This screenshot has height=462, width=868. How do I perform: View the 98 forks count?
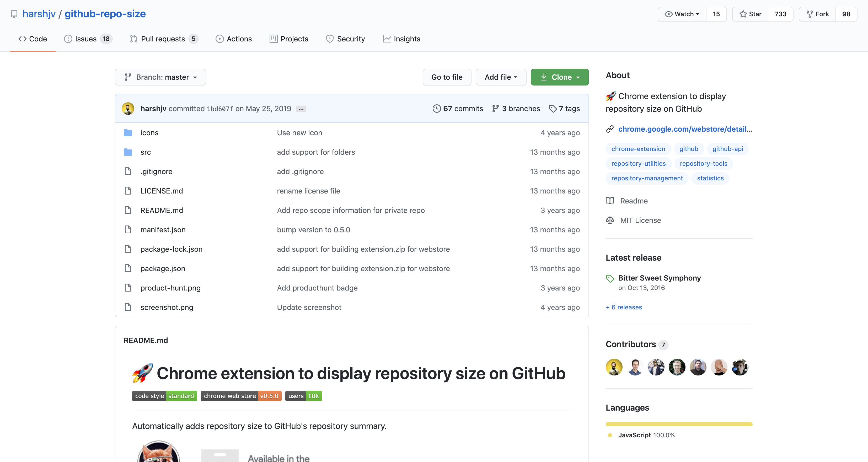tap(846, 14)
